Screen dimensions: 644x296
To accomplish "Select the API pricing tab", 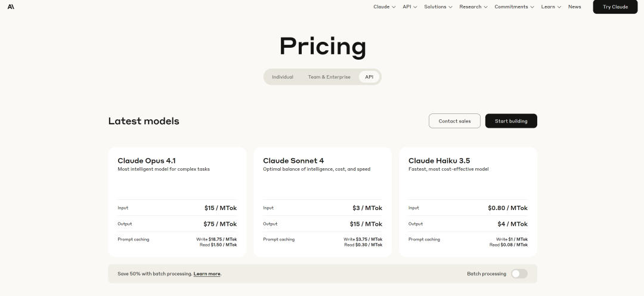I will (x=369, y=77).
